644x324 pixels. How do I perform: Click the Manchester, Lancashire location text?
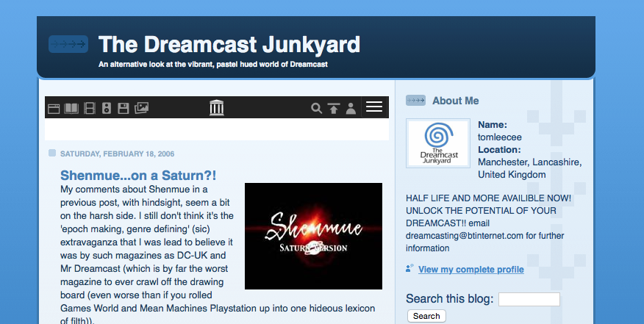(530, 162)
